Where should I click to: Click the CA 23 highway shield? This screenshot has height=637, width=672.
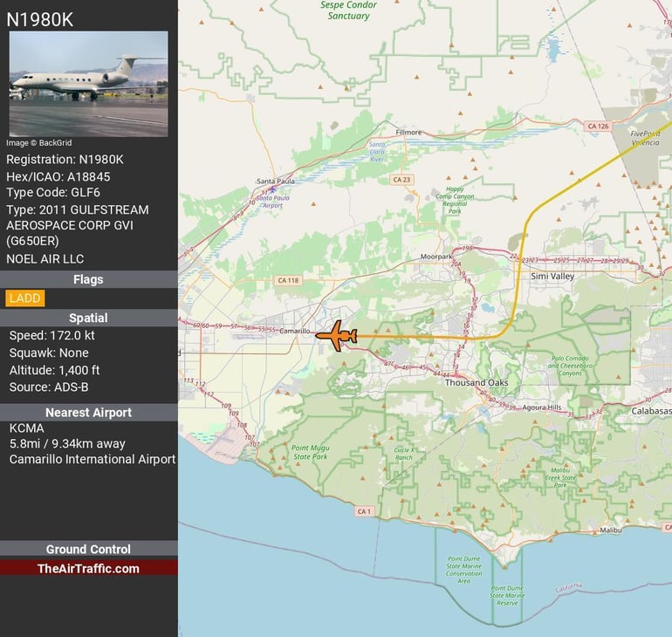(401, 180)
